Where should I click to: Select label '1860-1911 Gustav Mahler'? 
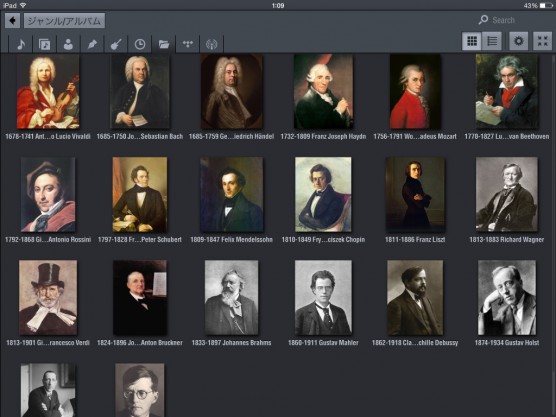tap(323, 343)
